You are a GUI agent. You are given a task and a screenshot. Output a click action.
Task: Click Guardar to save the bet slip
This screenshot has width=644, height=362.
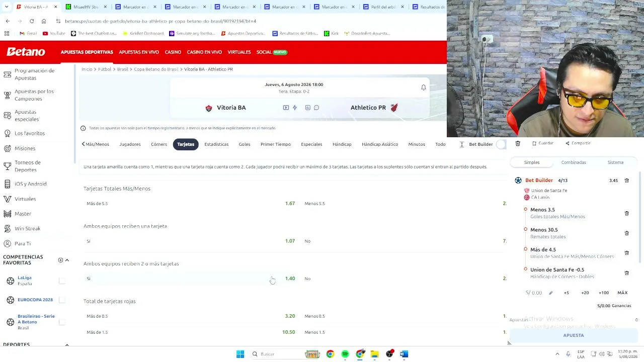pos(543,143)
